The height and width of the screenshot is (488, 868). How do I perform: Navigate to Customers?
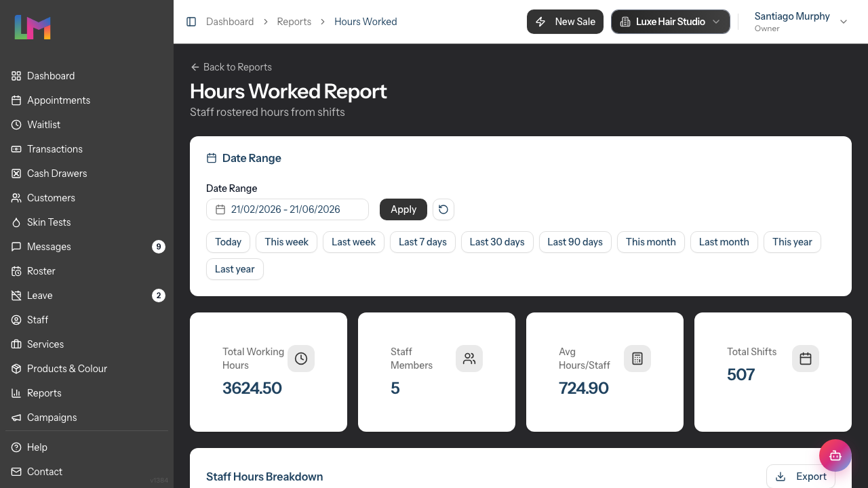point(87,198)
